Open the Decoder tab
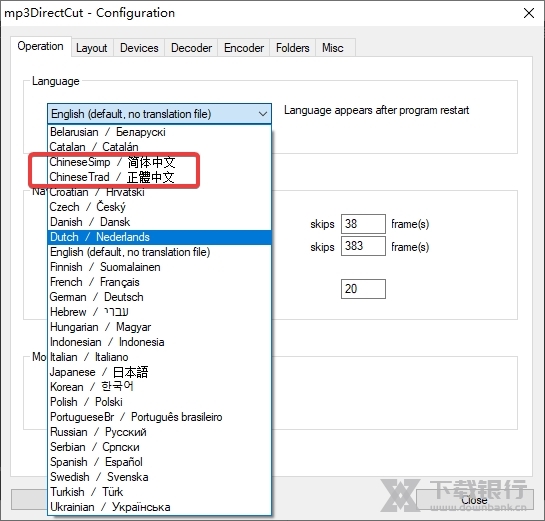This screenshot has height=521, width=545. (191, 48)
